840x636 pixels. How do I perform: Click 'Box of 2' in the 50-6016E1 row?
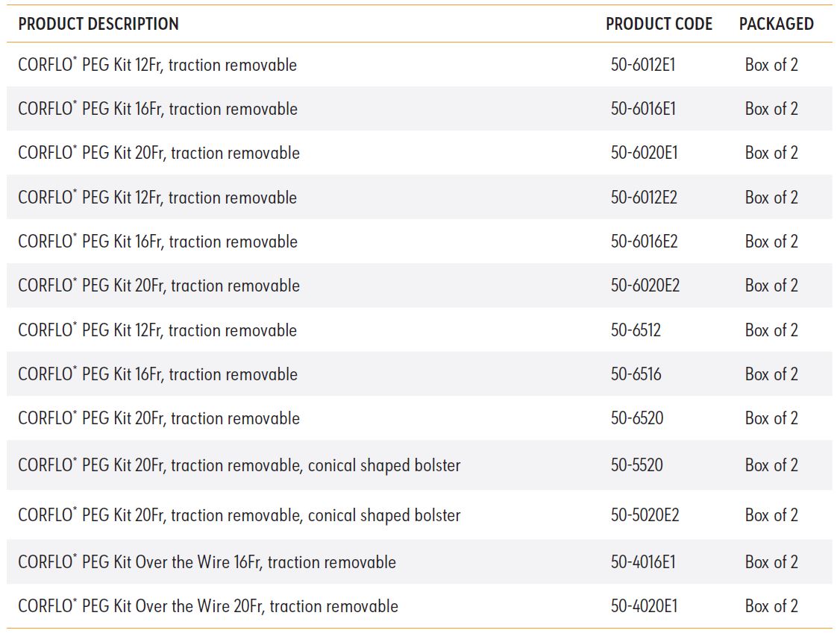771,109
